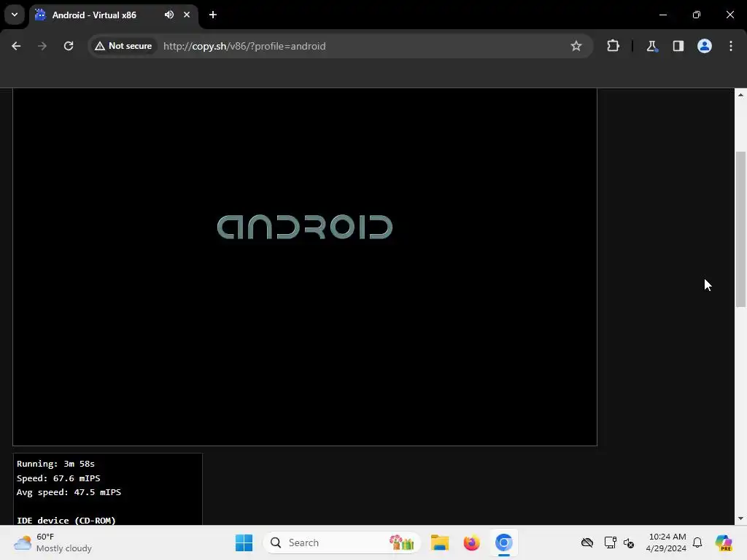Open the clock showing 10:24 AM
The height and width of the screenshot is (560, 747).
[x=666, y=542]
